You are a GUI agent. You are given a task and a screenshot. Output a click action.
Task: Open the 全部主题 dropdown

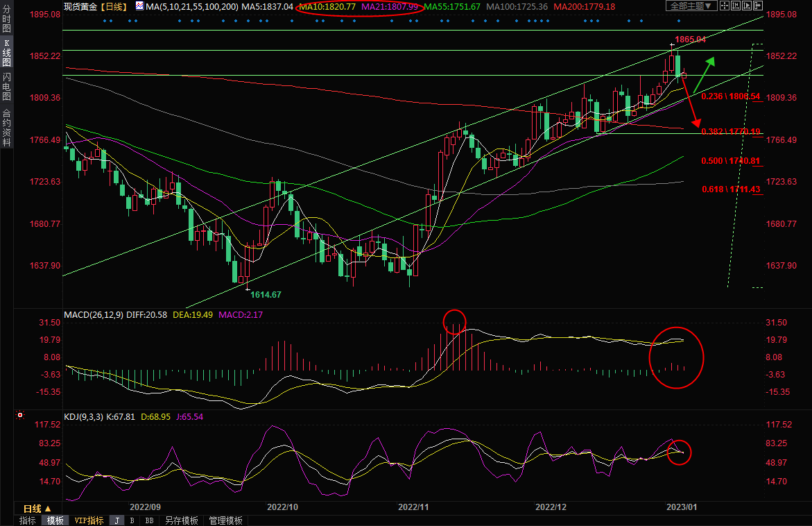tap(691, 6)
